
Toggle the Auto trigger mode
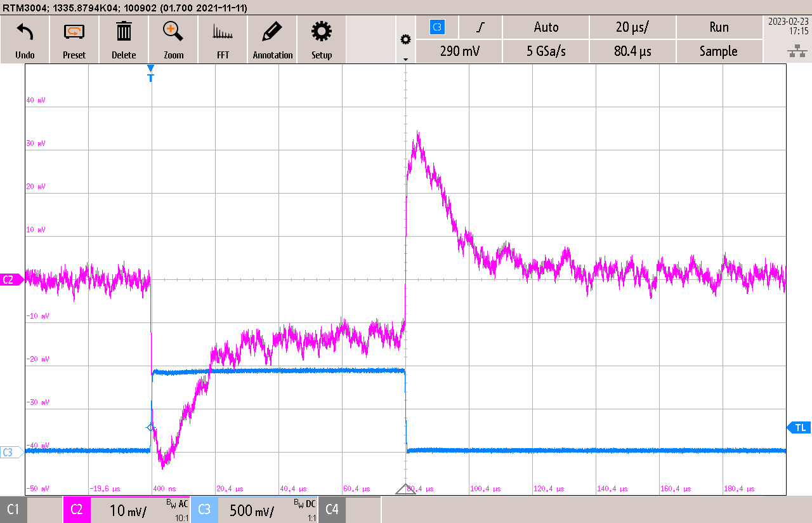(546, 27)
